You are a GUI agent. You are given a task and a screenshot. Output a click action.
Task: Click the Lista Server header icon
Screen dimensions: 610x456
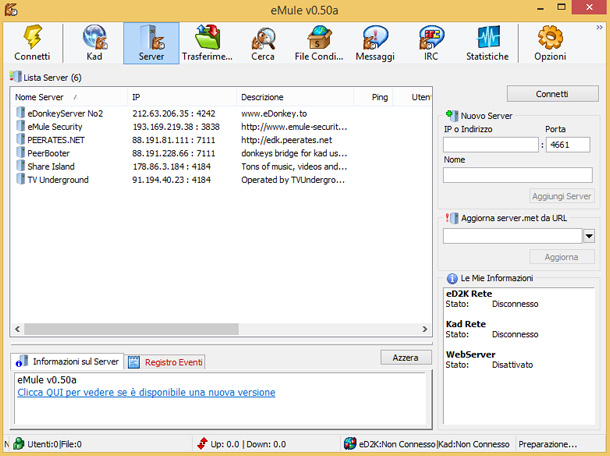[16, 77]
